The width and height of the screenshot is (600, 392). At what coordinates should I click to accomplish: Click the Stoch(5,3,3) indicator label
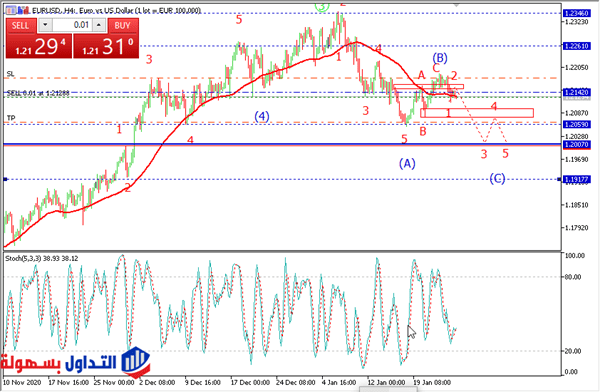pos(42,259)
